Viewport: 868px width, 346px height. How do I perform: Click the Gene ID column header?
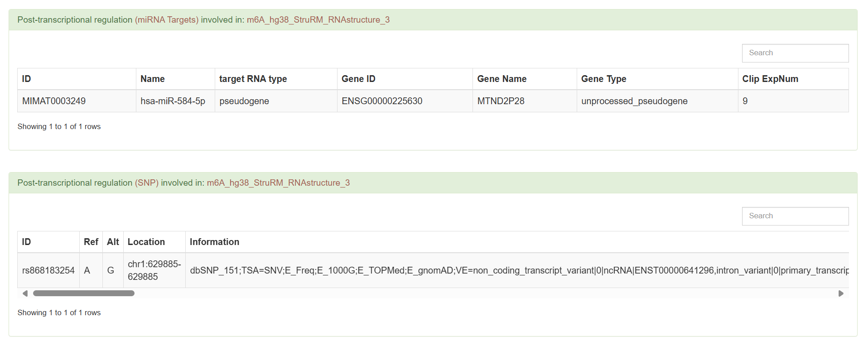click(x=358, y=79)
